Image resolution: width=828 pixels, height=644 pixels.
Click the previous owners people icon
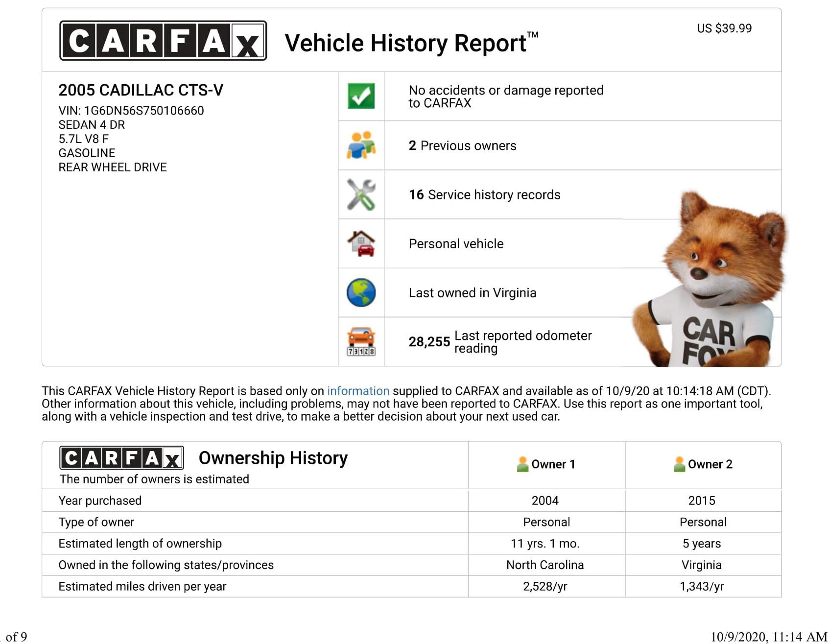tap(361, 145)
